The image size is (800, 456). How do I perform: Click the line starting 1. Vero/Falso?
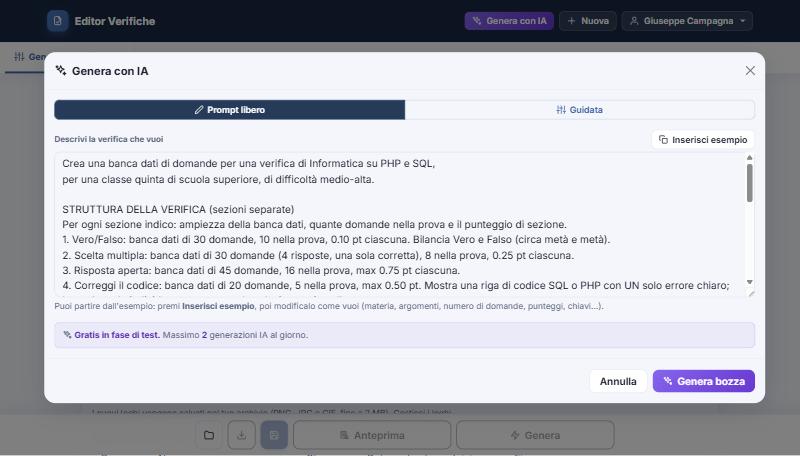point(336,240)
